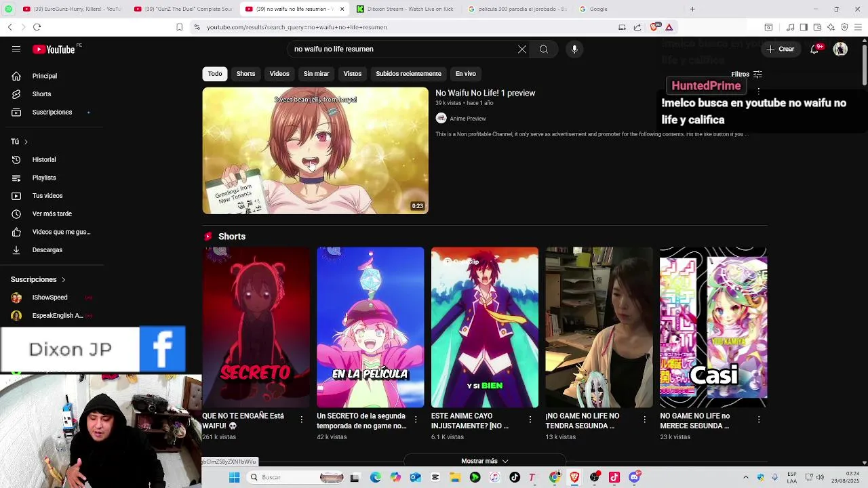Open Brave VPN shield toolbar icon
868x488 pixels.
pos(844,27)
